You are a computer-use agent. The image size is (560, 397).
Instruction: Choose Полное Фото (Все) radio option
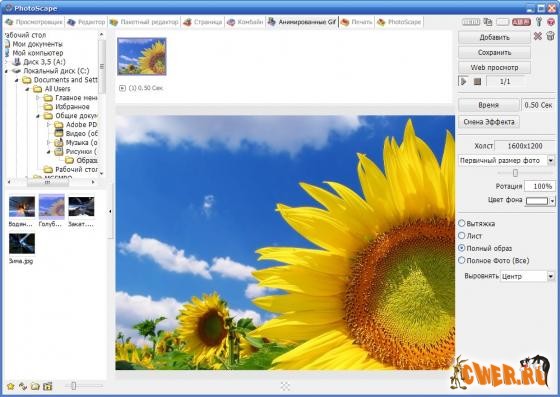point(462,260)
